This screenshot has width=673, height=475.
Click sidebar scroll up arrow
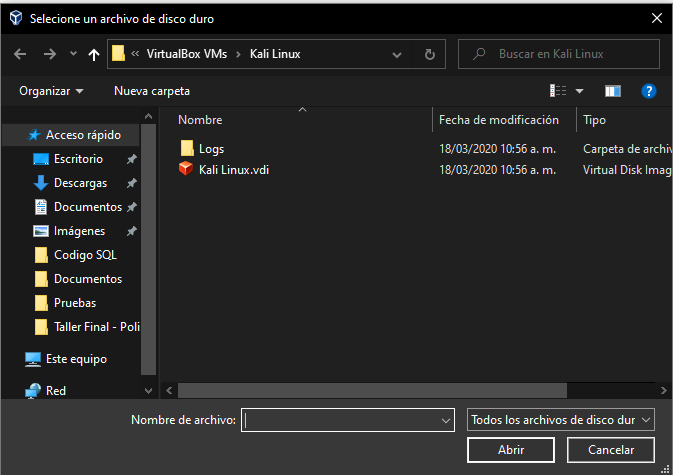pos(149,116)
